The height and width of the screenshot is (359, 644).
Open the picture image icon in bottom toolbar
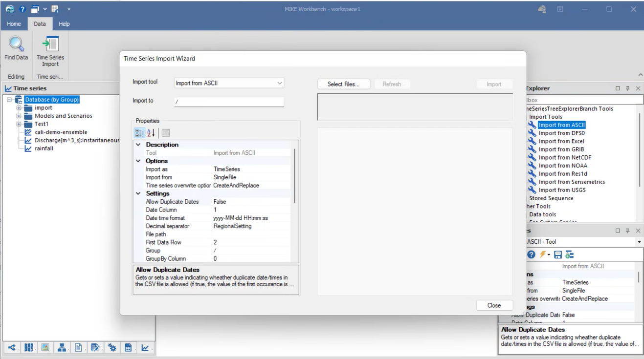(45, 348)
